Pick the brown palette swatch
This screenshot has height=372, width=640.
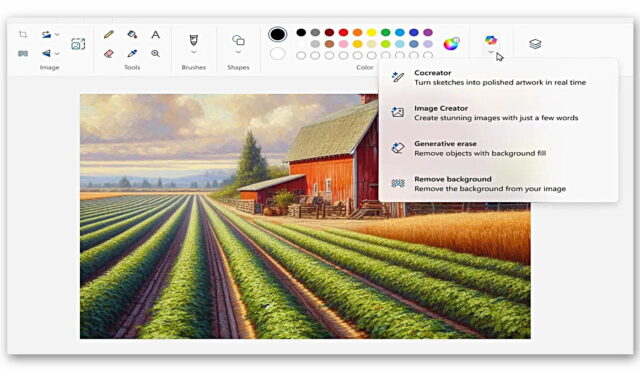click(329, 44)
